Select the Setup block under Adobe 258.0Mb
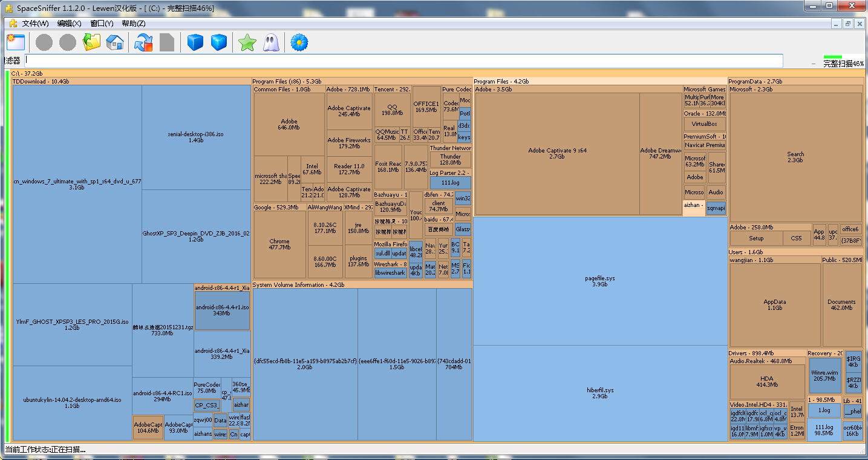This screenshot has height=460, width=868. tap(756, 238)
